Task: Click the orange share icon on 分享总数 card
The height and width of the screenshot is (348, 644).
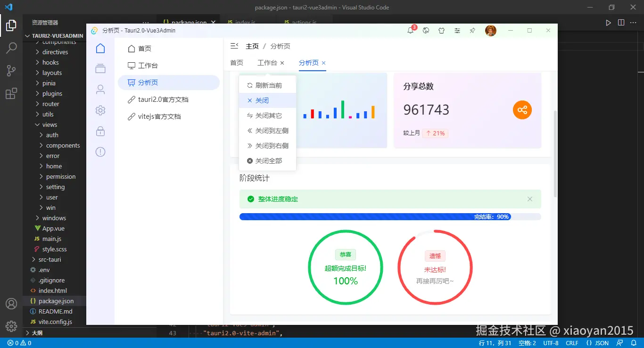Action: coord(522,109)
